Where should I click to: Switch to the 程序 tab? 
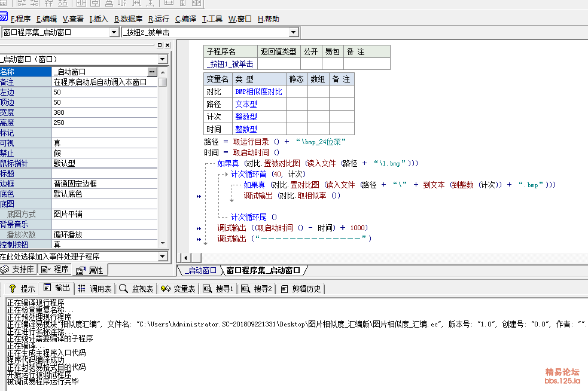point(55,269)
